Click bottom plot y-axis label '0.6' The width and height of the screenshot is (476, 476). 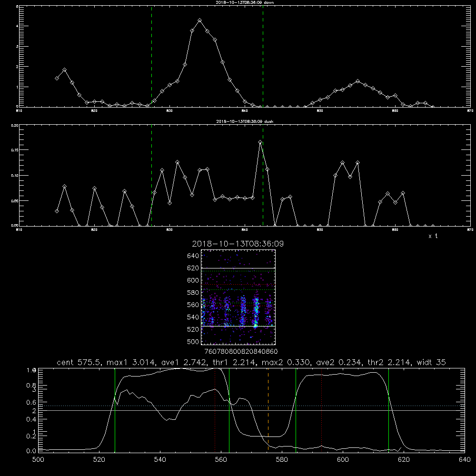tap(31, 402)
